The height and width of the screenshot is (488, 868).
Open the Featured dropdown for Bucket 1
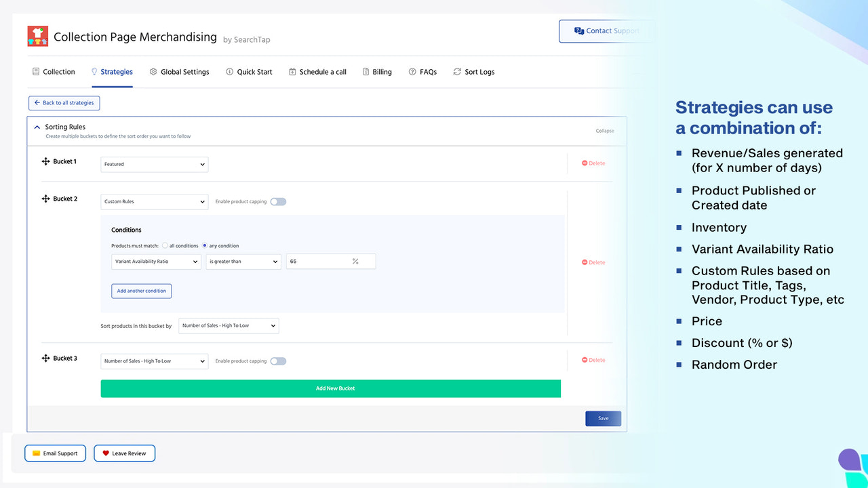pos(154,164)
